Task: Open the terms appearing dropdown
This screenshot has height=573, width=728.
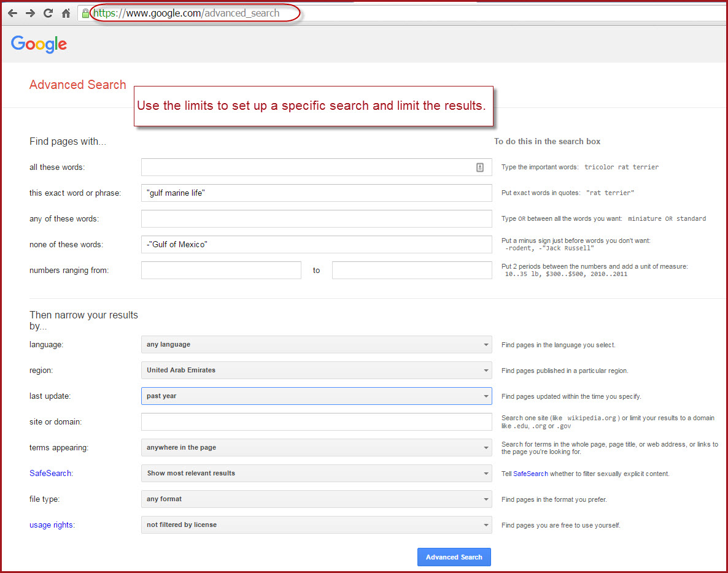Action: click(316, 447)
